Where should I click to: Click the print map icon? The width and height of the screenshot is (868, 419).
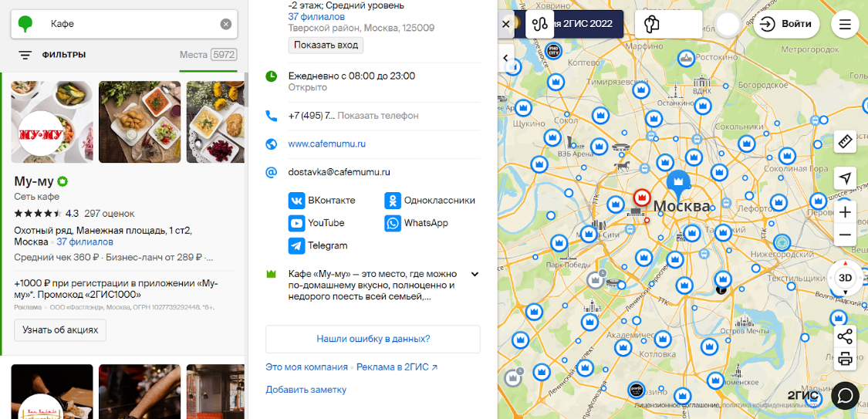pyautogui.click(x=845, y=360)
